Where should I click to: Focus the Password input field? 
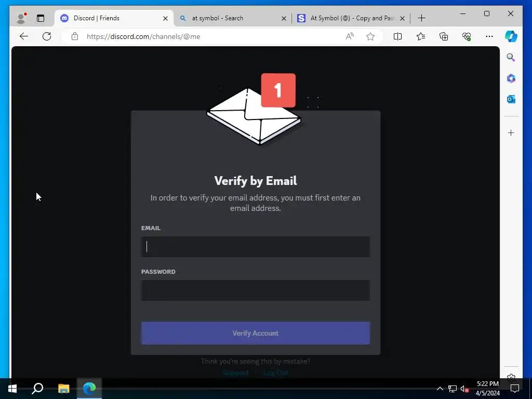[x=256, y=290]
